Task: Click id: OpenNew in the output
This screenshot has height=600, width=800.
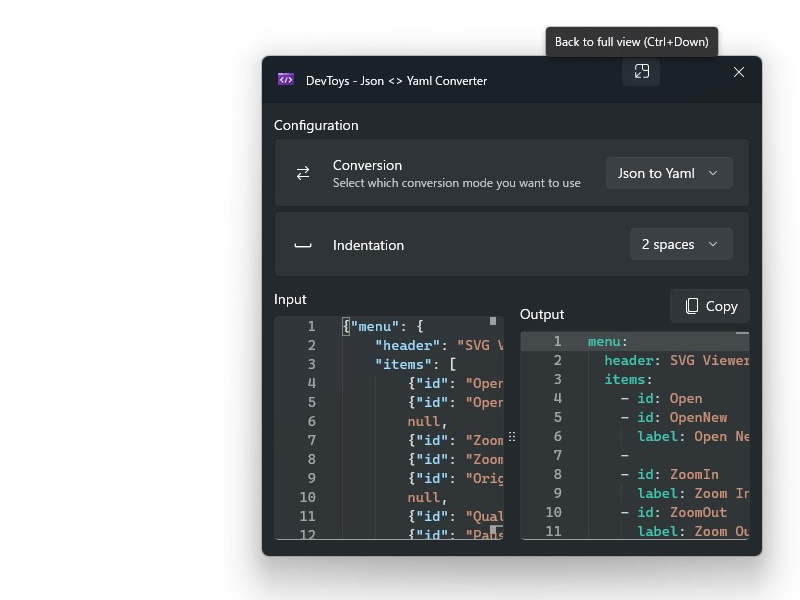Action: tap(682, 417)
